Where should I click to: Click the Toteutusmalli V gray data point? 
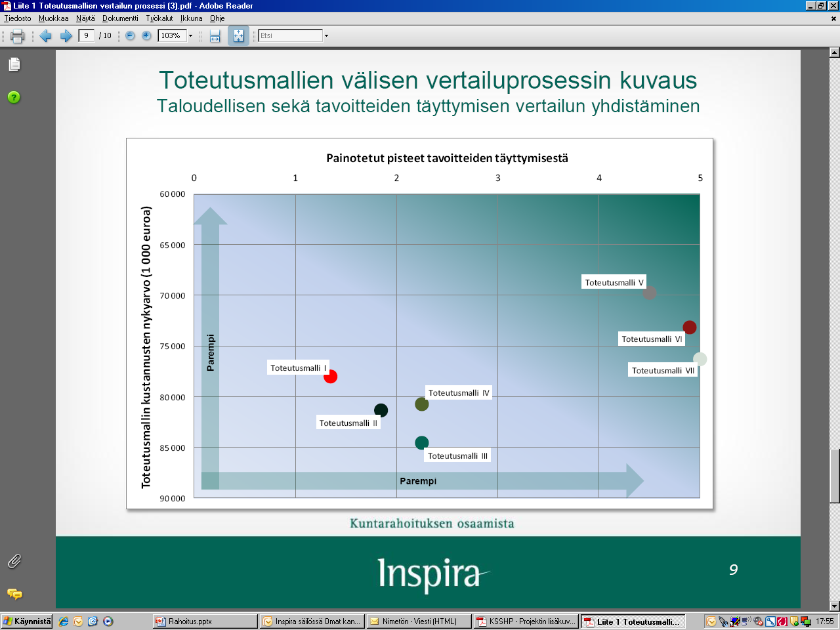coord(650,293)
